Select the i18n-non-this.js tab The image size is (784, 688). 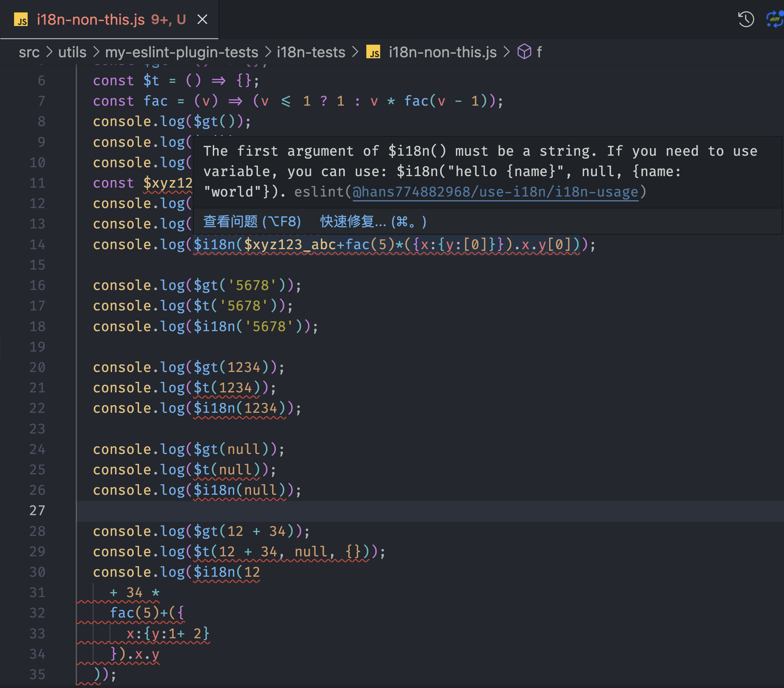click(x=91, y=19)
